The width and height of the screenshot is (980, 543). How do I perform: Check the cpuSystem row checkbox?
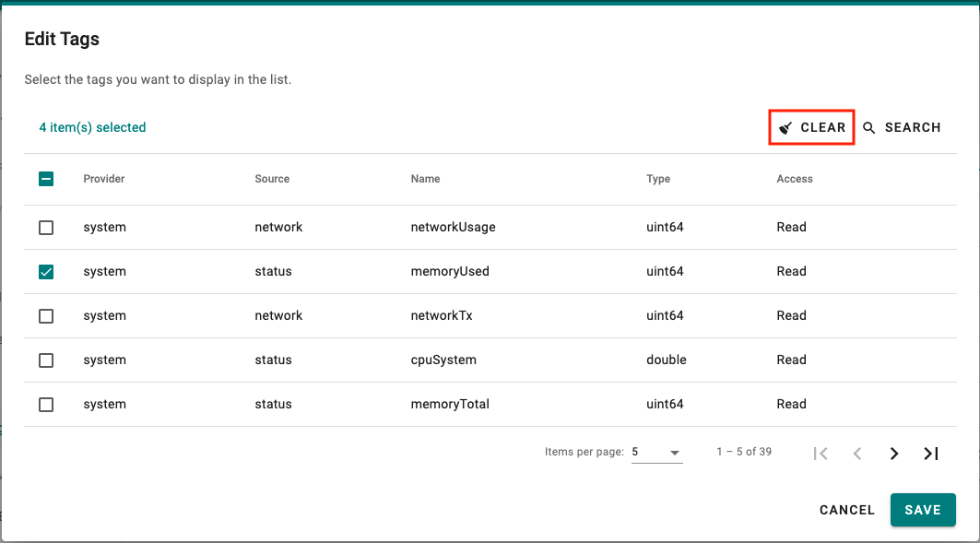(x=46, y=360)
